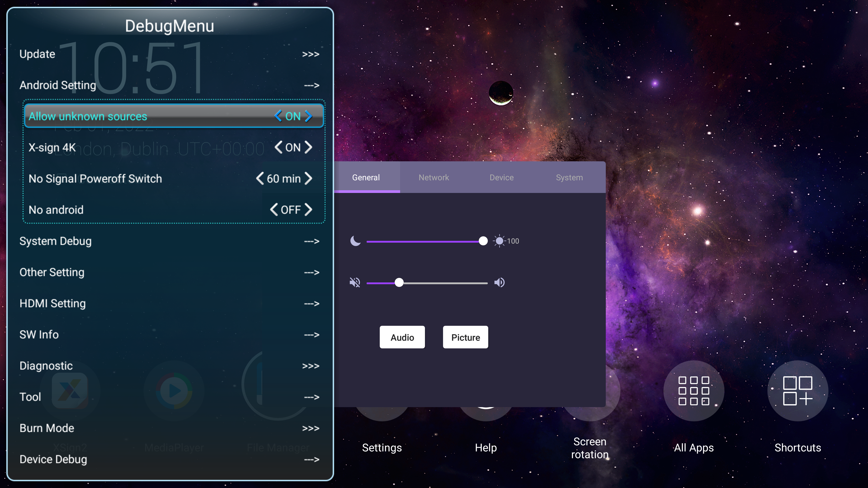This screenshot has width=868, height=488.
Task: Switch to the Device tab
Action: click(501, 178)
